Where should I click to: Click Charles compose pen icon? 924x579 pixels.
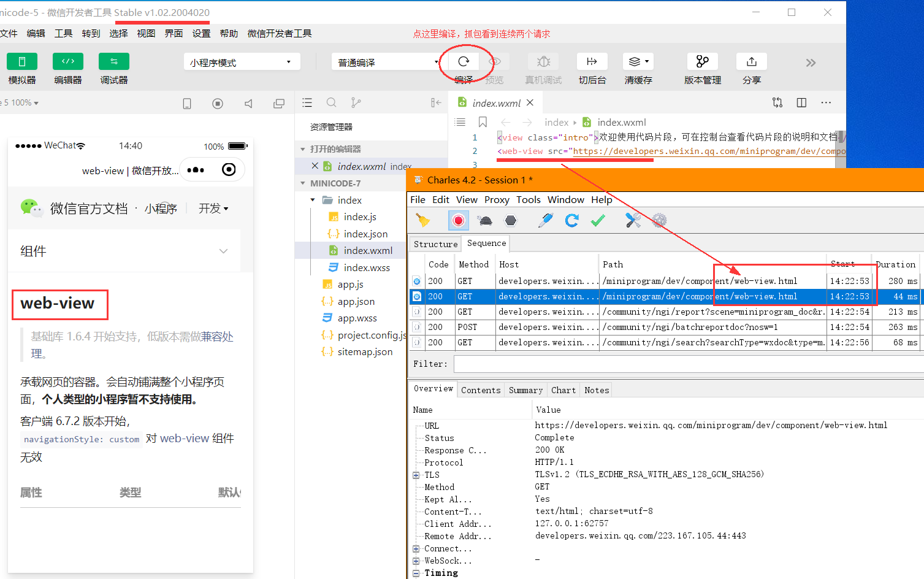click(545, 220)
